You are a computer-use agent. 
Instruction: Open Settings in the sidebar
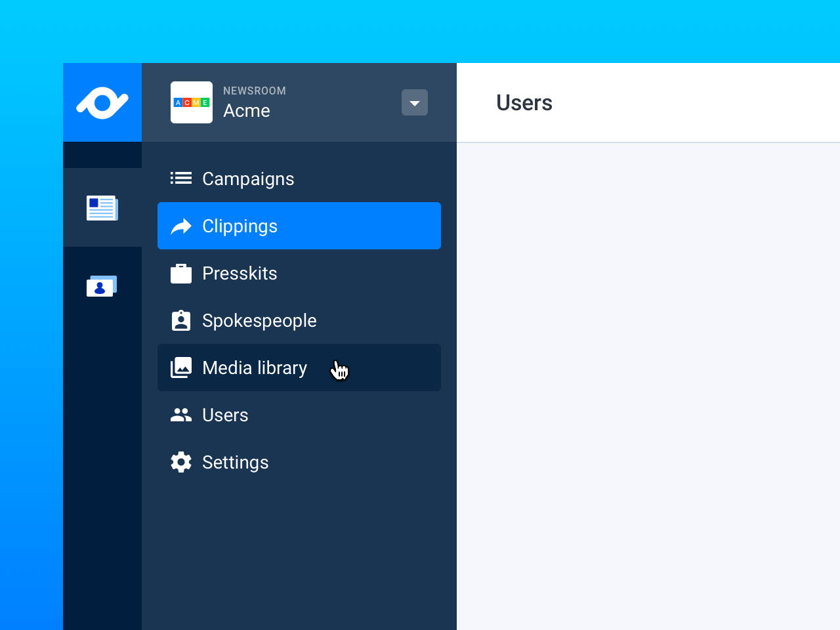pos(299,462)
